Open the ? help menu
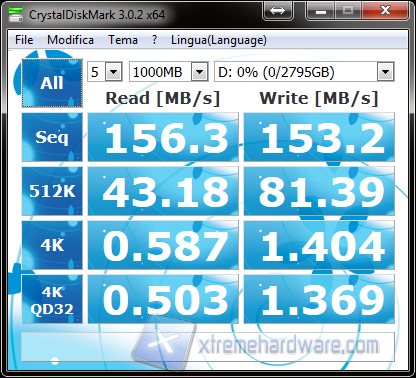The image size is (416, 378). (x=154, y=40)
